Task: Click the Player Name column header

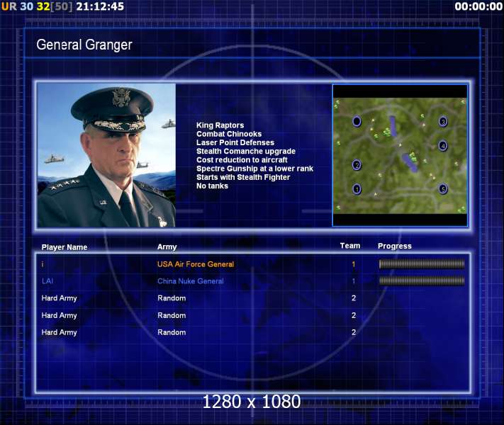Action: tap(65, 247)
